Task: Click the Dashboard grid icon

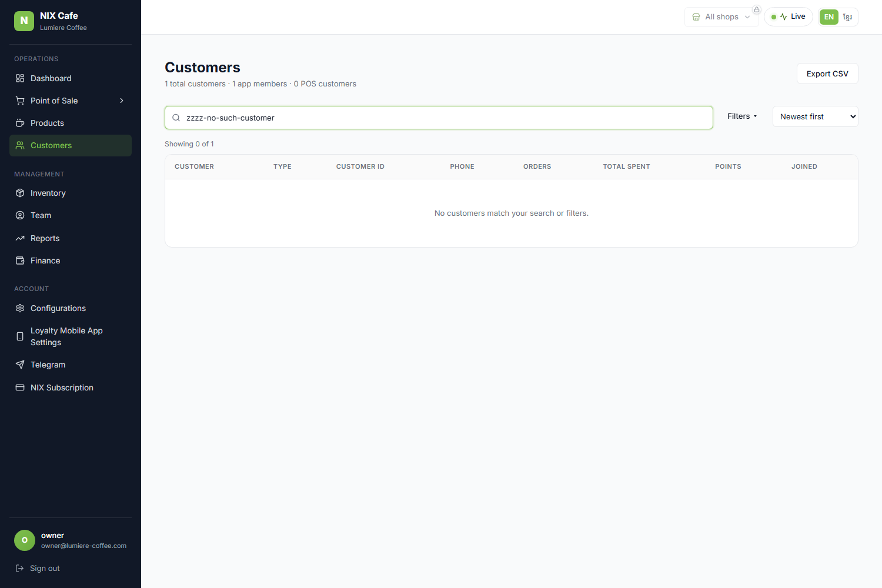Action: tap(20, 78)
